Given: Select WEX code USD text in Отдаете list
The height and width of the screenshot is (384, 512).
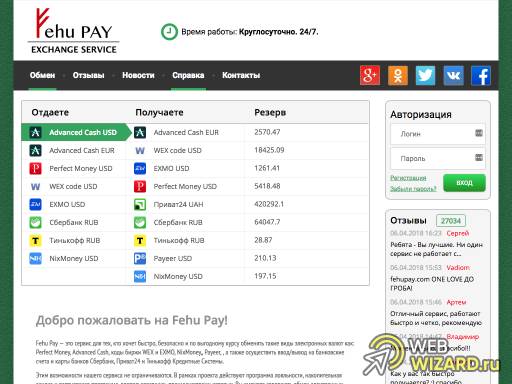Looking at the screenshot, I should [73, 186].
